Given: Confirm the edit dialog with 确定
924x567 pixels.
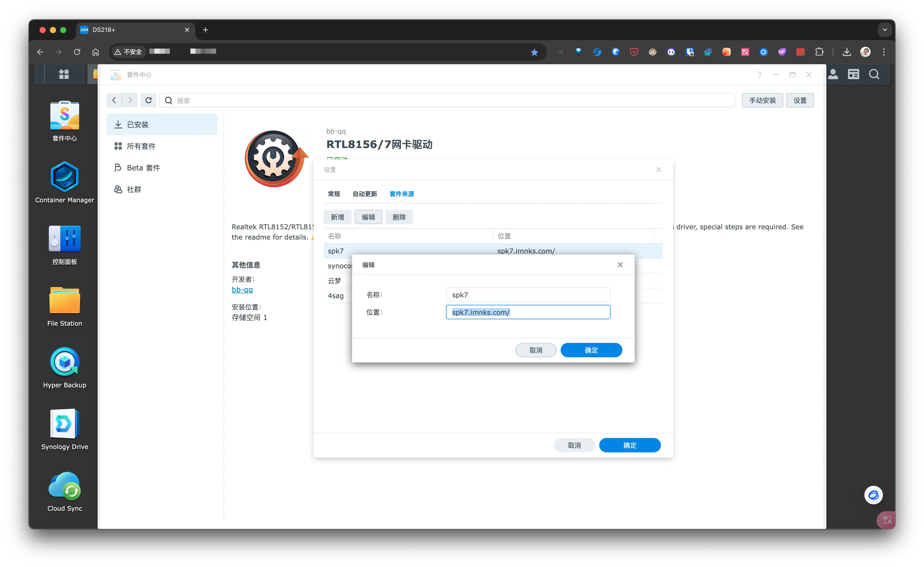Looking at the screenshot, I should coord(591,350).
